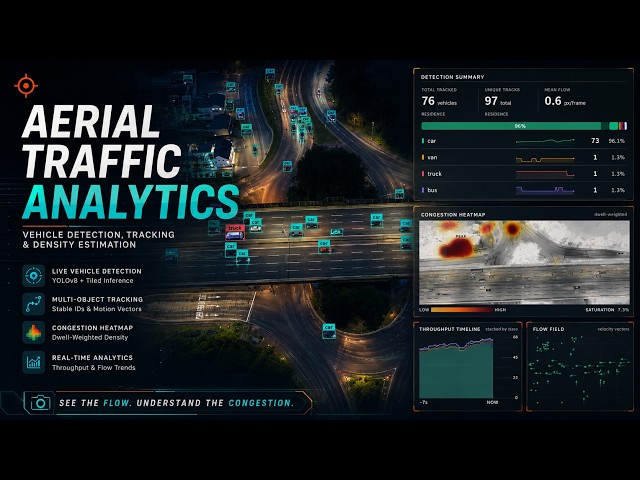Screen dimensions: 640x480
Task: Click the LOW to HIGH gradient legend bar
Action: click(x=462, y=310)
